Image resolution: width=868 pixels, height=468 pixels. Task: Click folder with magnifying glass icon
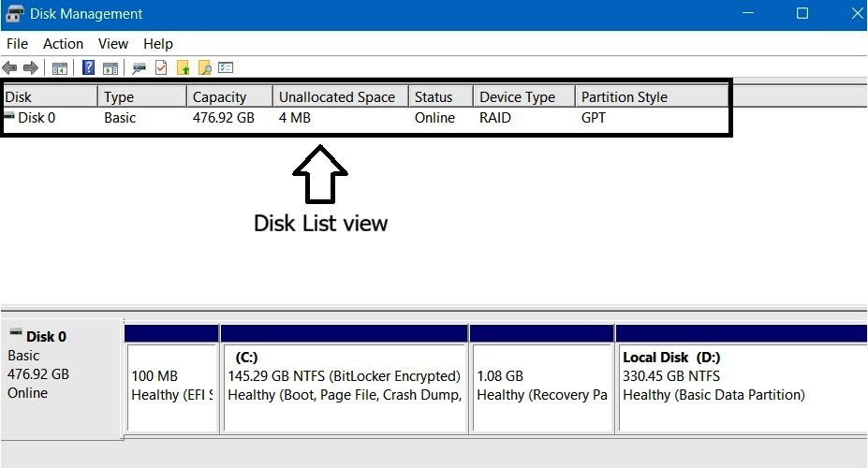(x=205, y=68)
